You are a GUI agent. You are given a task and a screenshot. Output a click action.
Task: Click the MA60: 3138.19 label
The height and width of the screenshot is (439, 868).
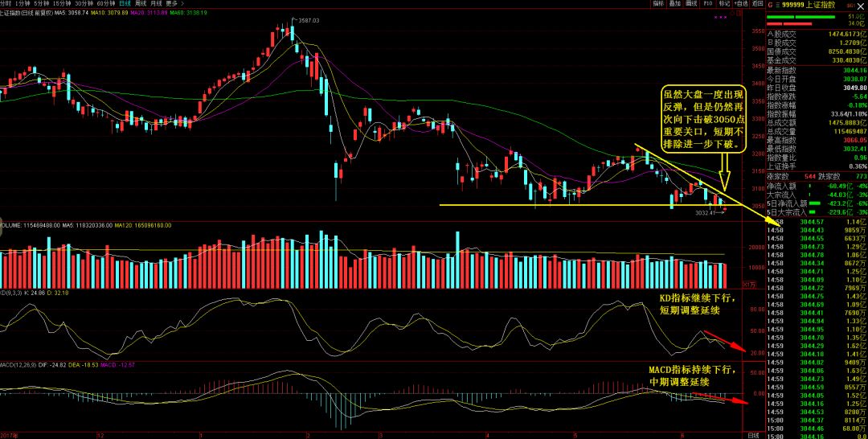[188, 12]
